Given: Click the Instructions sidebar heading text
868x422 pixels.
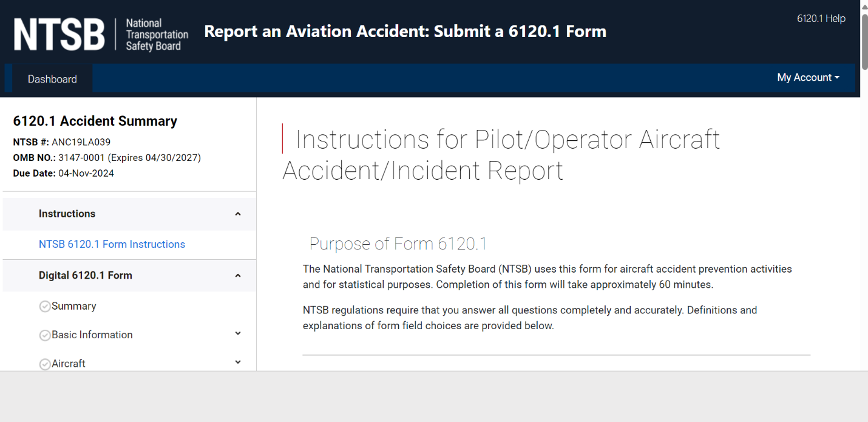Looking at the screenshot, I should [x=67, y=214].
